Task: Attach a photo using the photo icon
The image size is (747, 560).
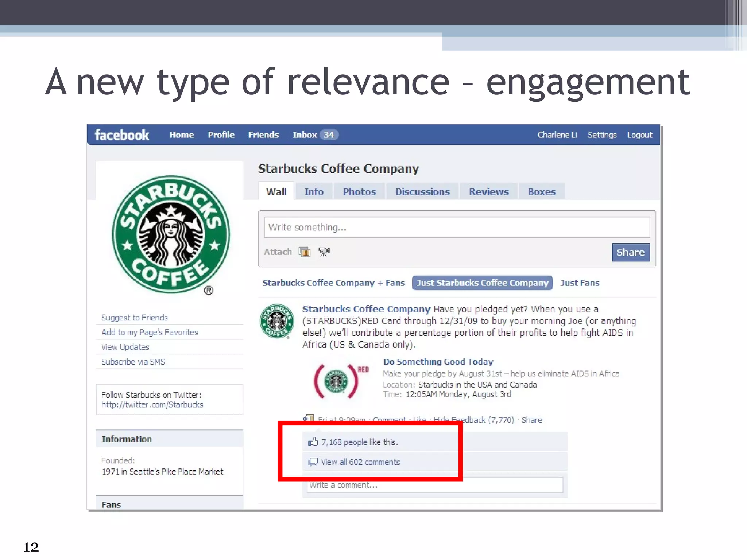Action: [x=304, y=252]
